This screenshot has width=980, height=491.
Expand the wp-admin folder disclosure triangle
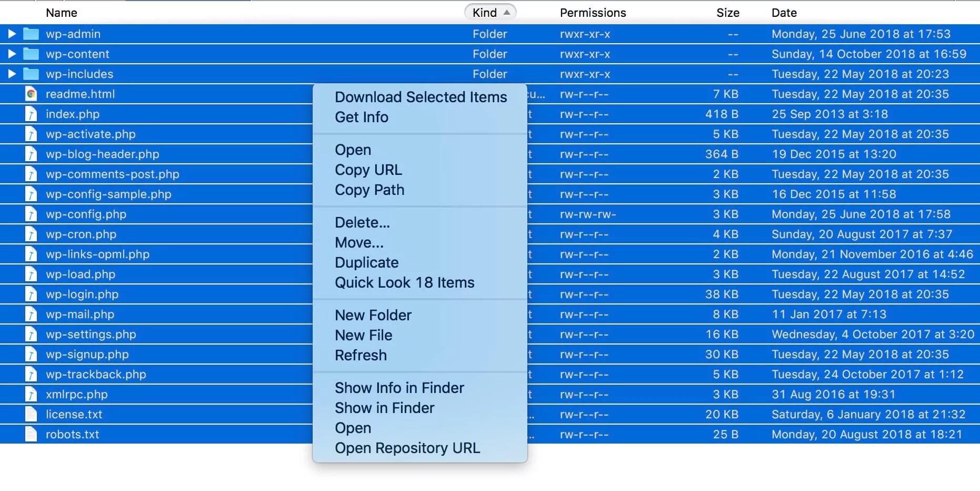pyautogui.click(x=12, y=34)
